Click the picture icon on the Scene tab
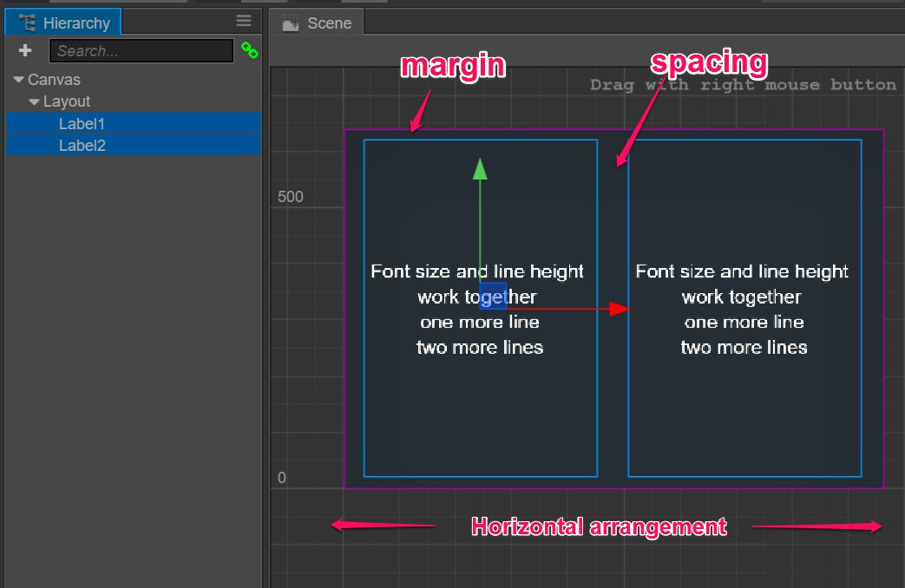Screen dimensions: 905x588 coord(289,23)
